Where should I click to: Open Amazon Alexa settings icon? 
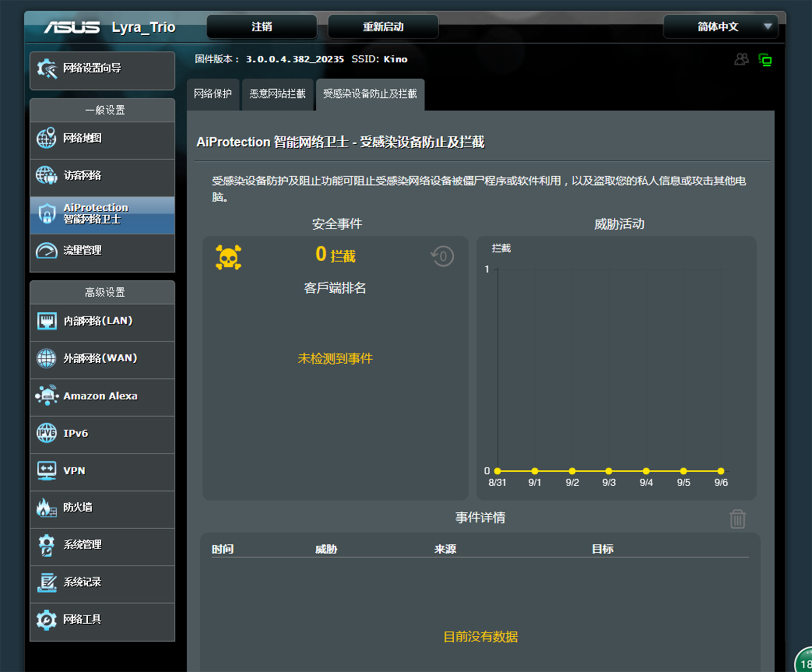[46, 396]
